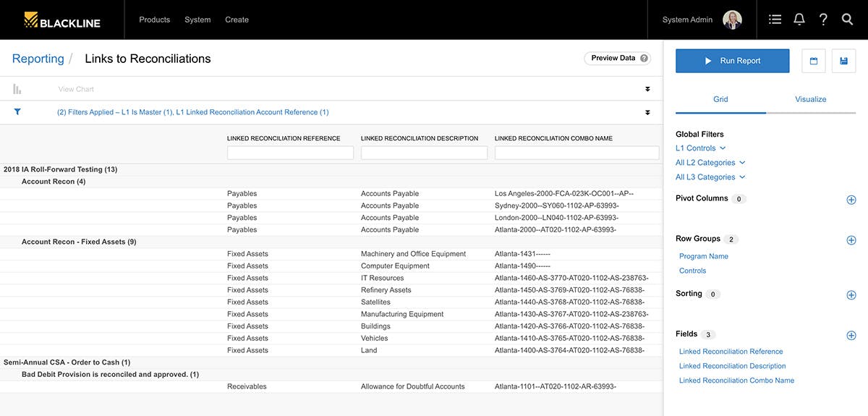Screen dimensions: 868x416
Task: Click Linked Reconciliation Combo Name field link
Action: pos(736,381)
